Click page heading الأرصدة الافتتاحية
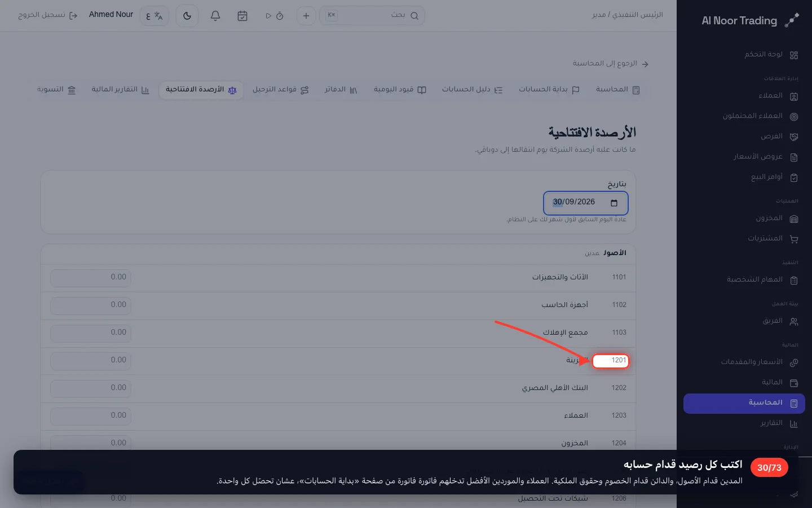 coord(592,133)
